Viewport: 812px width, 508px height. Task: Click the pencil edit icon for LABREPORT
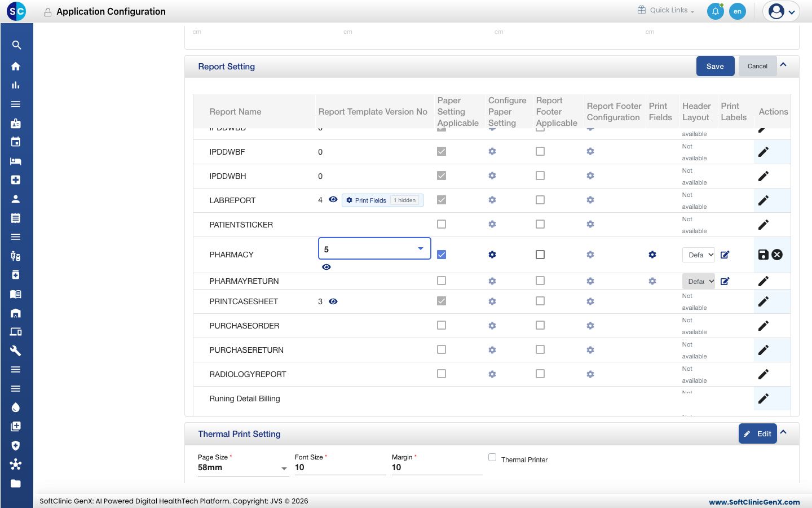[x=764, y=200]
